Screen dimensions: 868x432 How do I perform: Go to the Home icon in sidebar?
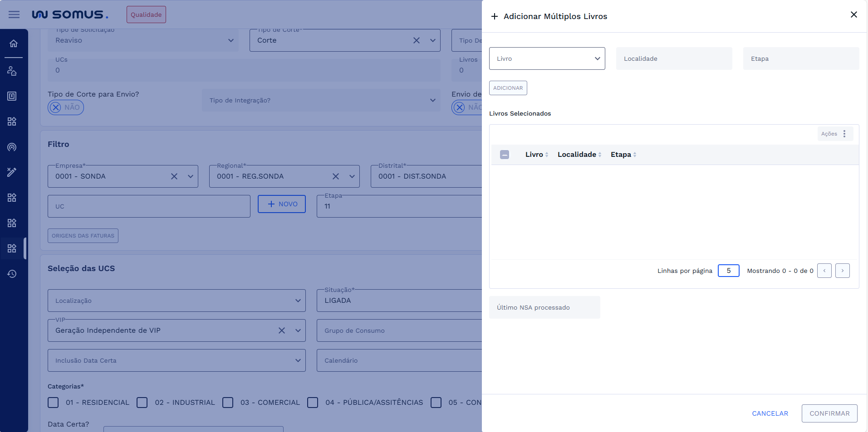point(14,44)
